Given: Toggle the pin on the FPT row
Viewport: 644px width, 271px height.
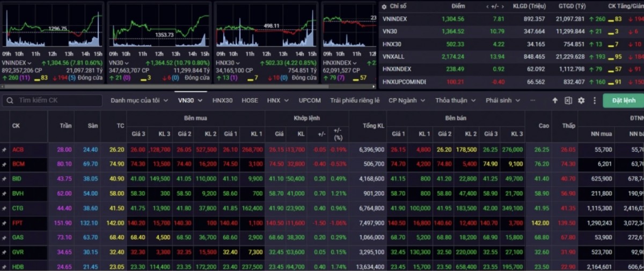Looking at the screenshot, I should coord(4,222).
